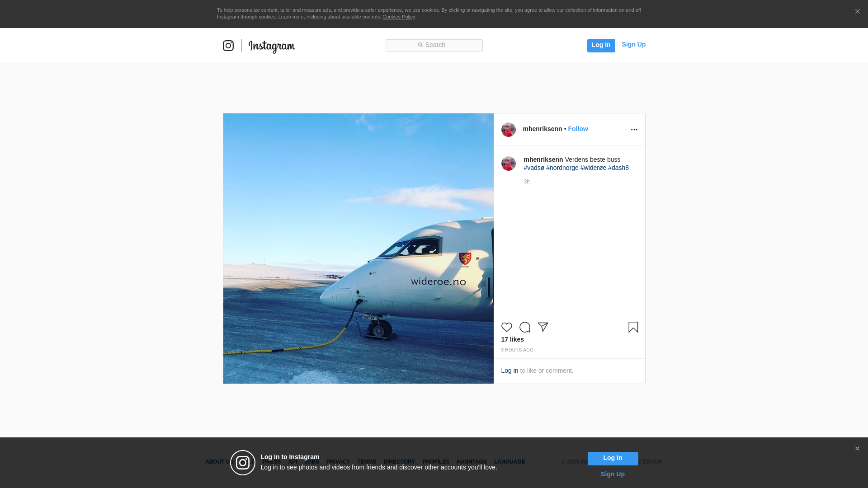Open the Cookies Policy link
The image size is (868, 488).
(x=398, y=17)
